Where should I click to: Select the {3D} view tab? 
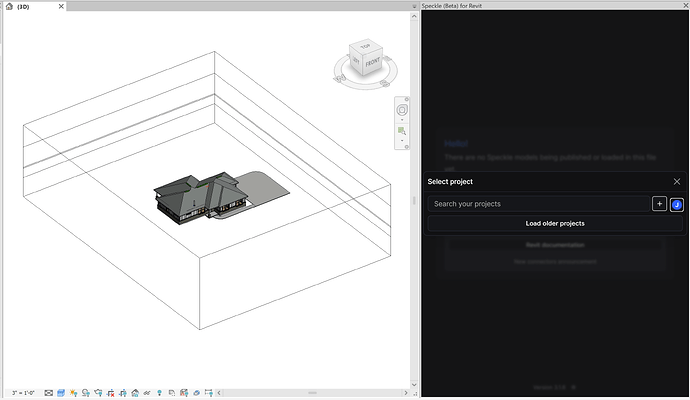(x=34, y=6)
